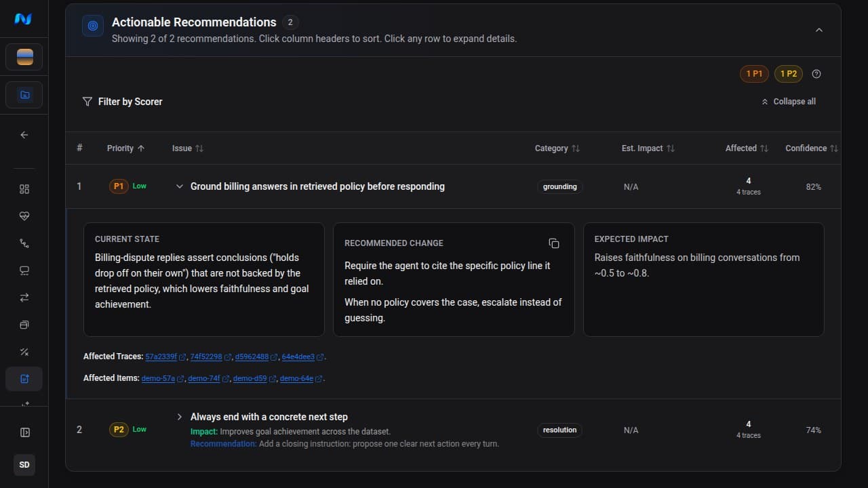Image resolution: width=868 pixels, height=488 pixels.
Task: Sort by the Affected column header
Action: click(x=747, y=148)
